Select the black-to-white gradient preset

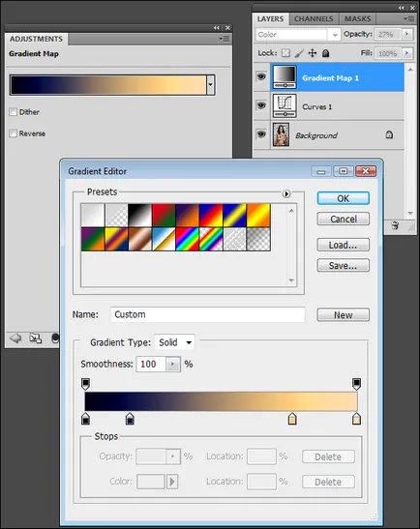140,216
